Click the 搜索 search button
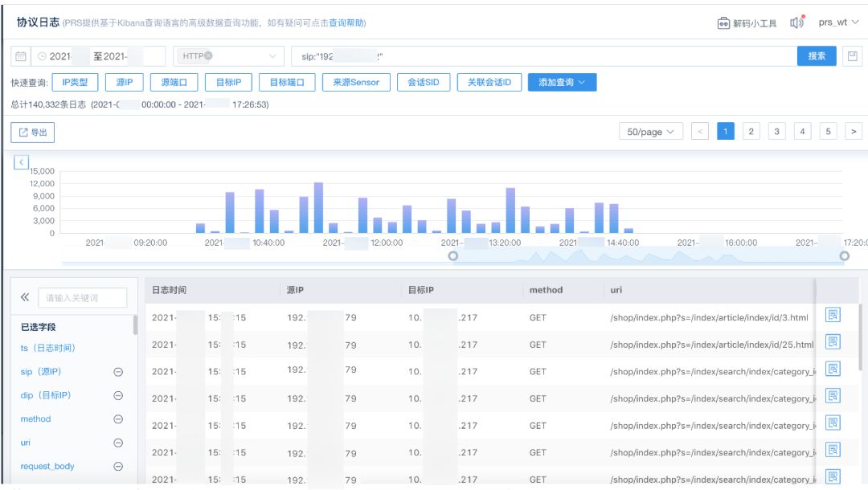This screenshot has height=490, width=868. (x=817, y=56)
